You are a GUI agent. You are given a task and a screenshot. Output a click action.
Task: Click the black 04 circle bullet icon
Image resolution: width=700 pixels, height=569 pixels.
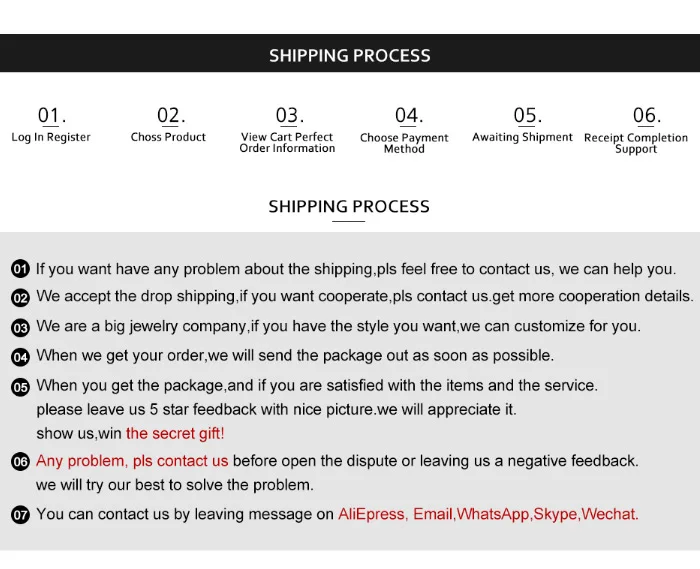(x=20, y=357)
